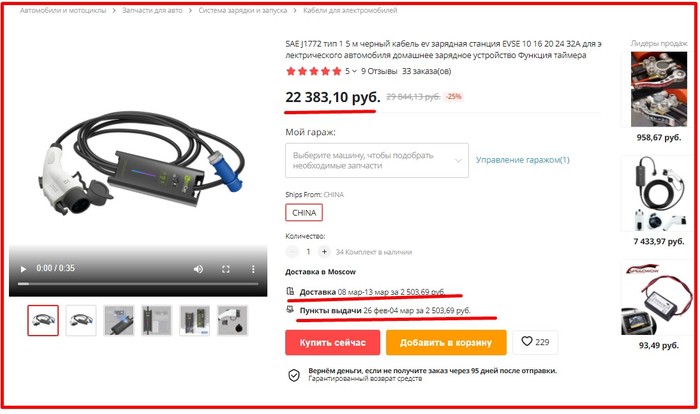Viewport: 700px width, 414px height.
Task: Click the Добавить в корзину button
Action: pyautogui.click(x=446, y=343)
